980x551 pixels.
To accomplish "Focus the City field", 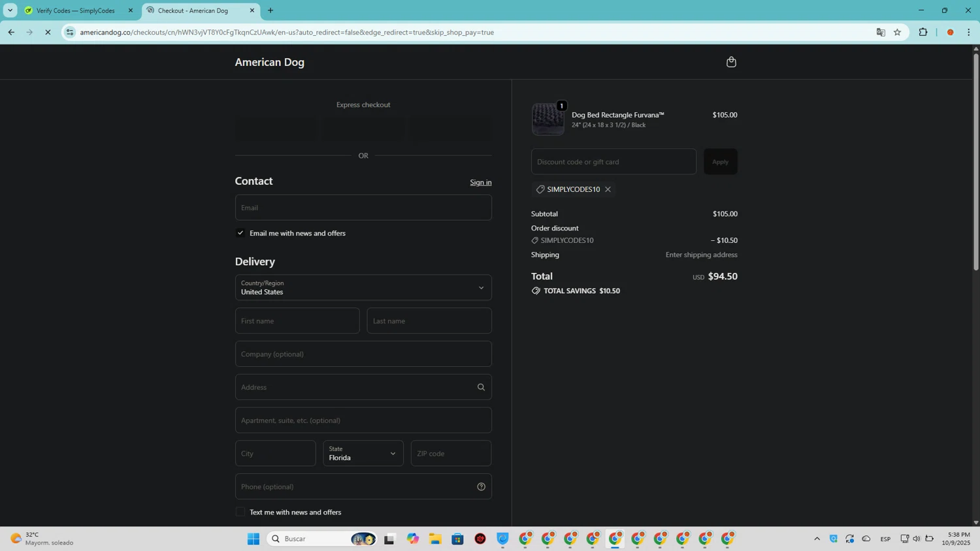I will pos(275,453).
